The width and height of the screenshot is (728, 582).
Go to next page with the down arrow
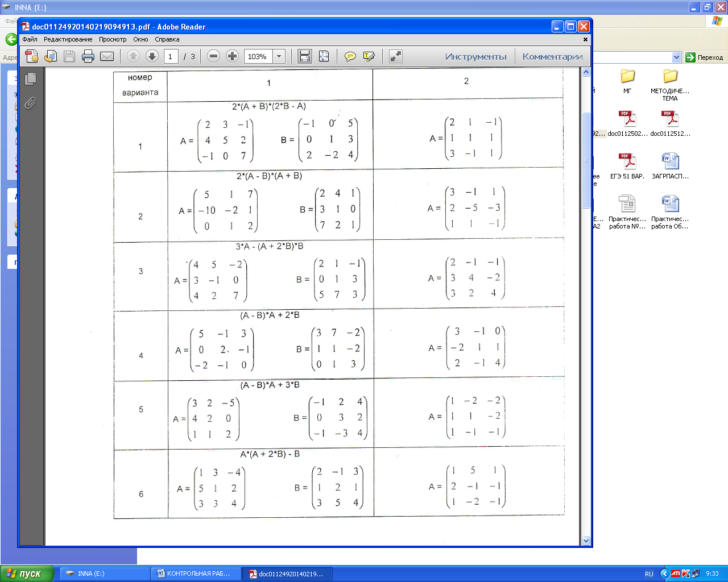click(152, 56)
